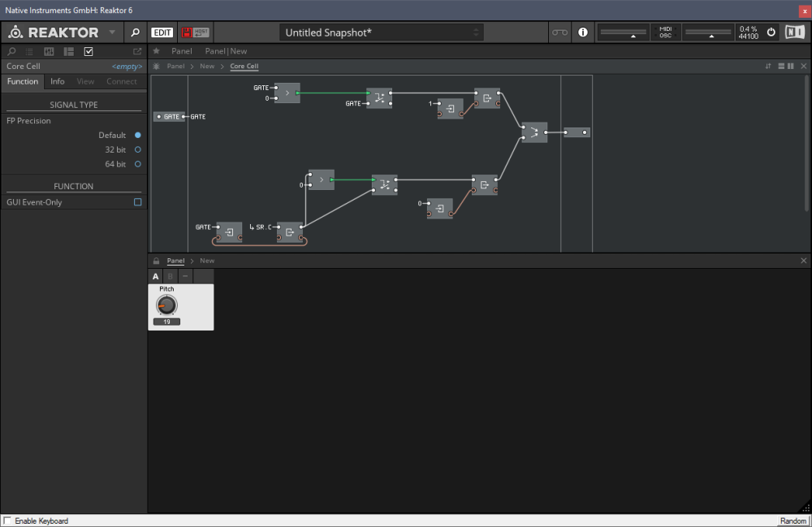Image resolution: width=812 pixels, height=527 pixels.
Task: Select the read module with constant 0
Action: [x=439, y=209]
